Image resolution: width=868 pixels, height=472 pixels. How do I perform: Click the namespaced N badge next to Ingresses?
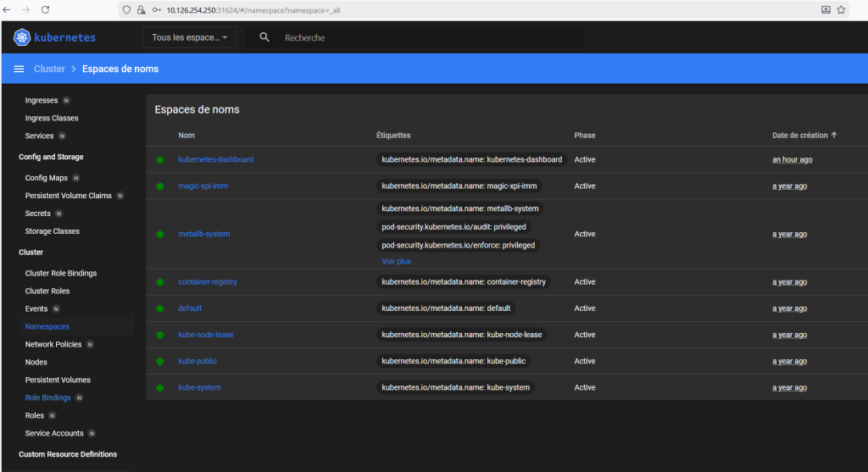(x=66, y=100)
